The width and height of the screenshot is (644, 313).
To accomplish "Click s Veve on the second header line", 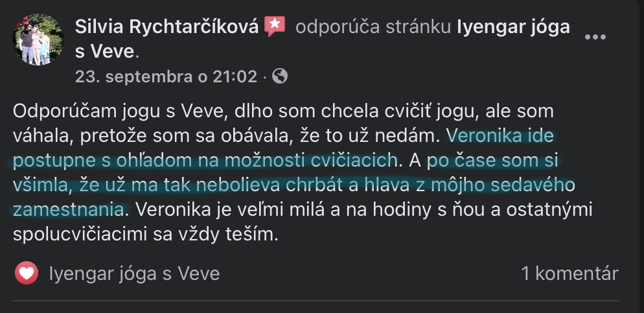I will click(x=105, y=52).
